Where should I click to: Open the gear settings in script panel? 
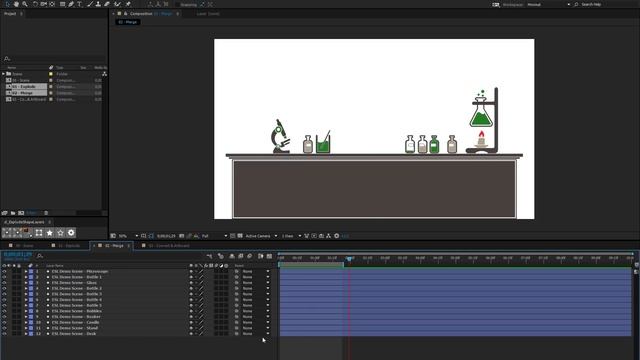[71, 233]
